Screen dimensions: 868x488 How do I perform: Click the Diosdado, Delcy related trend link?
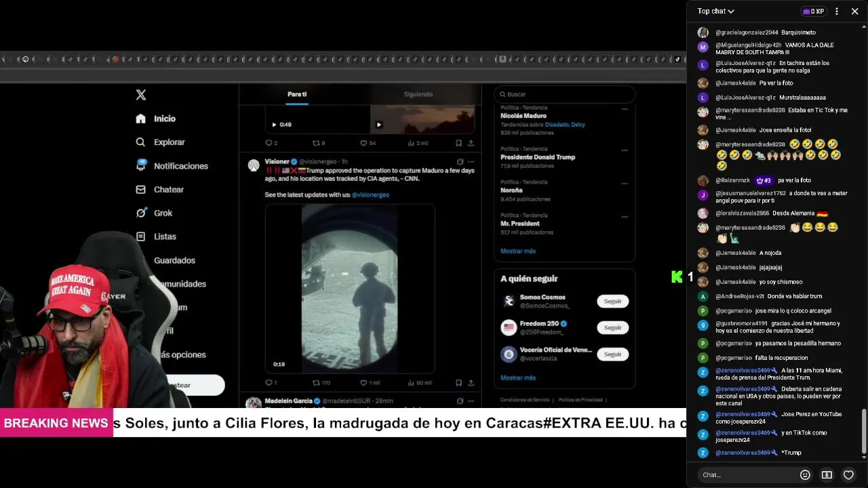point(564,125)
